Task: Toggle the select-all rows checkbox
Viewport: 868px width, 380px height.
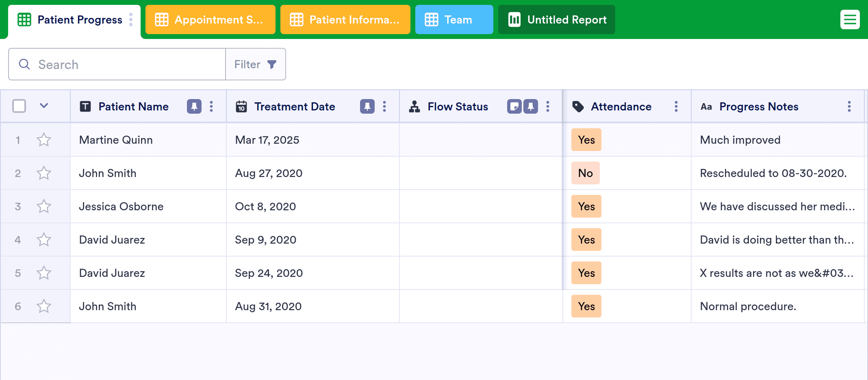Action: (19, 106)
